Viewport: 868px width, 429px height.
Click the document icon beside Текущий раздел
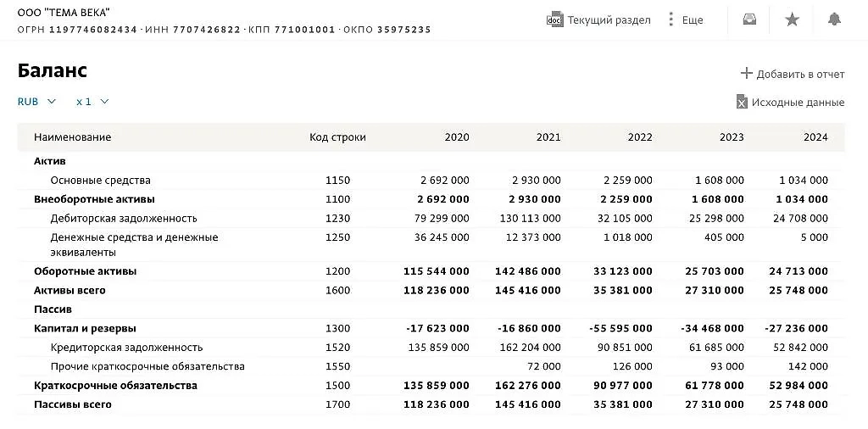[554, 19]
